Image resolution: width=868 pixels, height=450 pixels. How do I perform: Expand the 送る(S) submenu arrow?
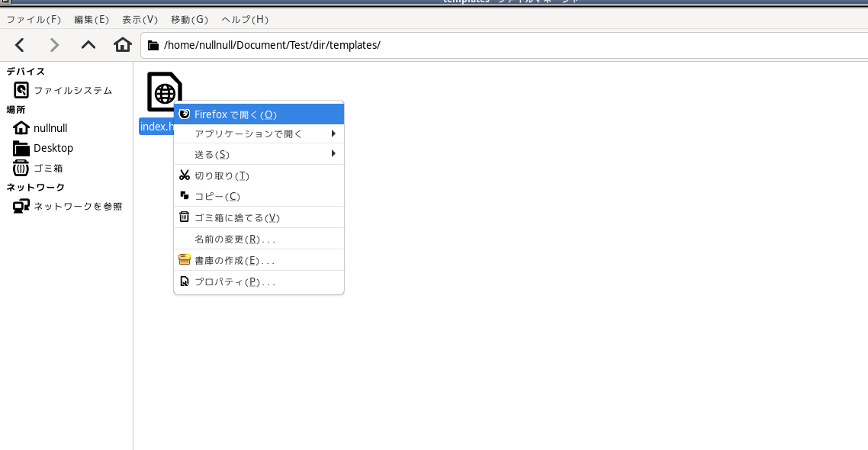333,153
